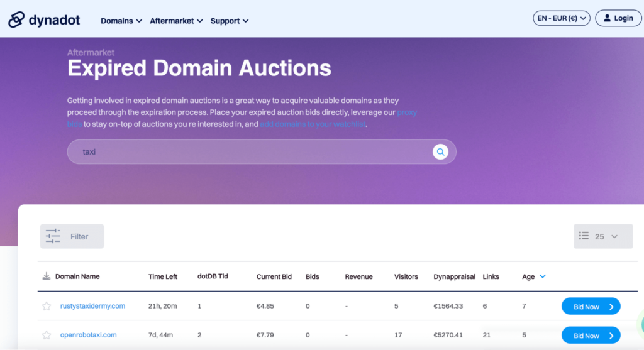The height and width of the screenshot is (350, 644).
Task: Star openrobotaxi.com to watchlist
Action: click(x=47, y=335)
